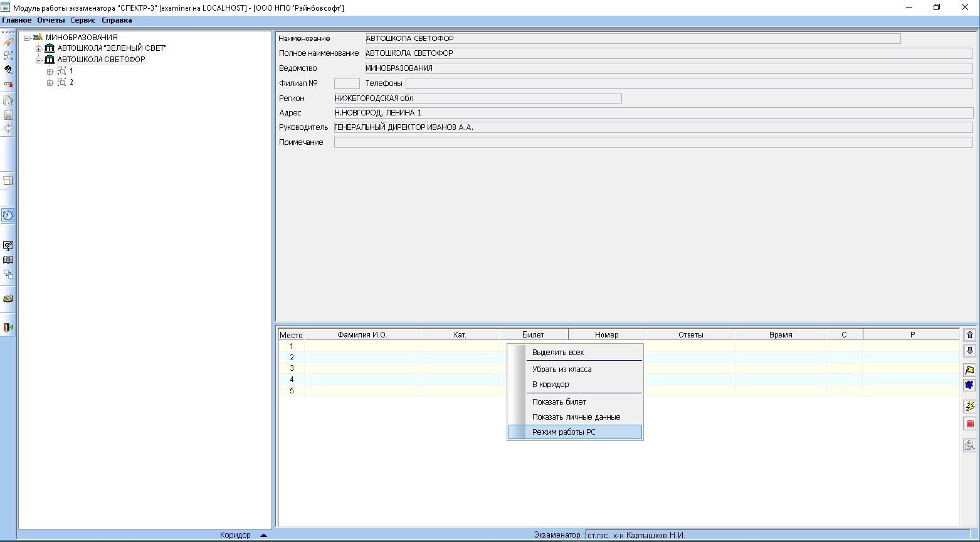
Task: Choose Убрать из класса in context menu
Action: click(x=576, y=369)
